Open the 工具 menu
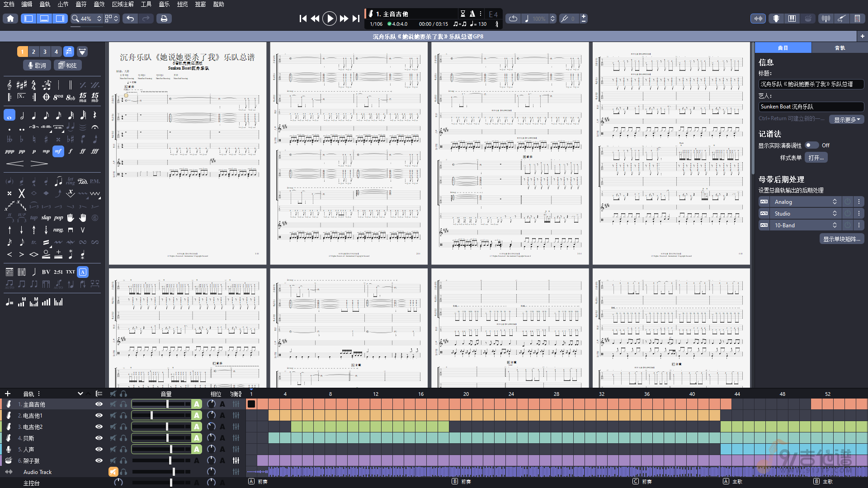The height and width of the screenshot is (488, 868). pyautogui.click(x=146, y=4)
